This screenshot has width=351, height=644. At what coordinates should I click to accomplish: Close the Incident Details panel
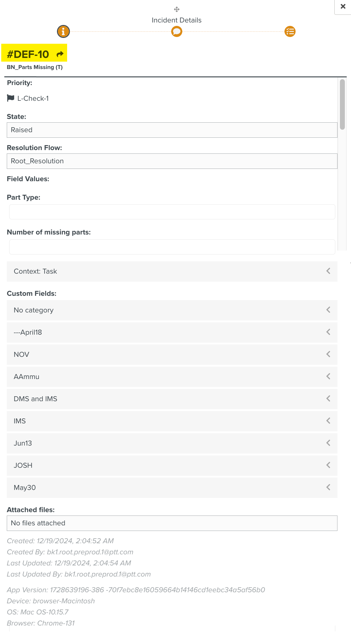[343, 6]
